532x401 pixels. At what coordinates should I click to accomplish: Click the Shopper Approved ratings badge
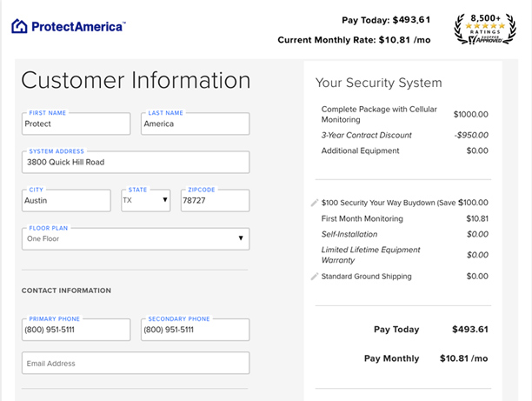click(485, 29)
